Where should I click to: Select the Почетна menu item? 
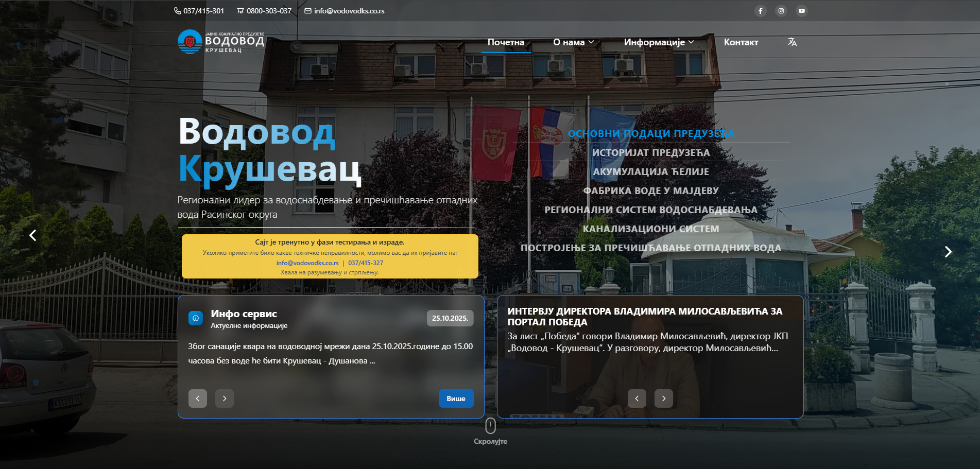pos(506,42)
